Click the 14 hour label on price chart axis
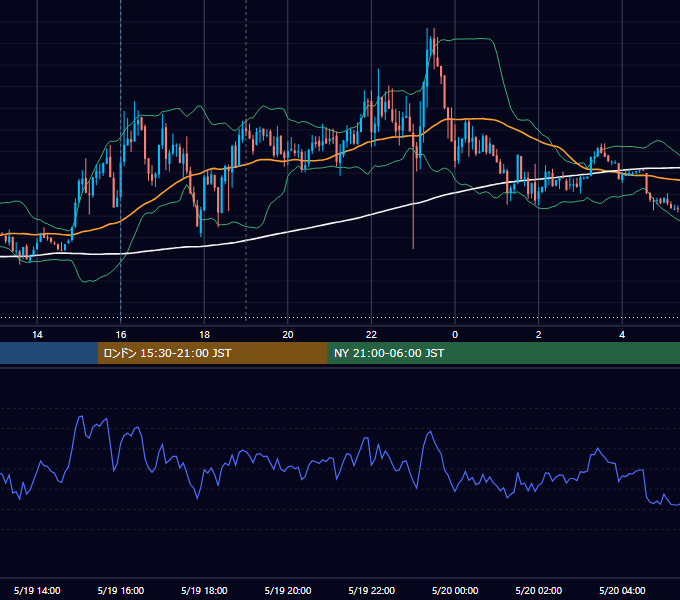The height and width of the screenshot is (600, 680). (x=37, y=335)
